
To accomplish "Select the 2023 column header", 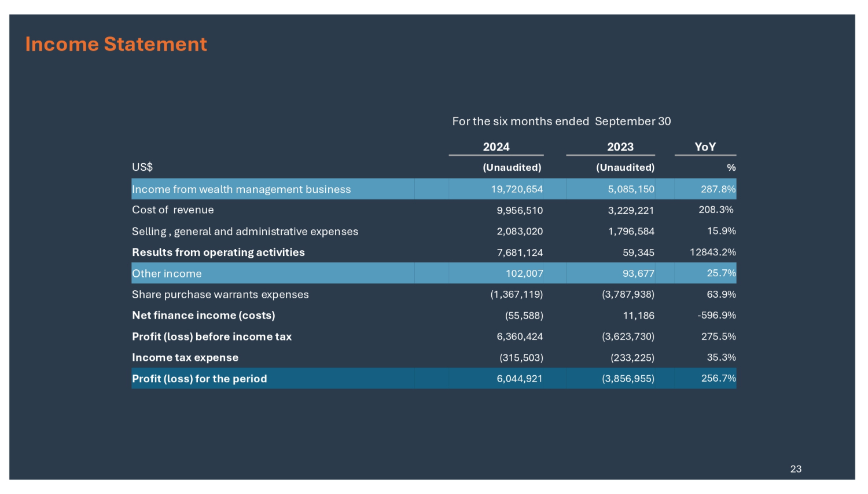I will [x=620, y=147].
